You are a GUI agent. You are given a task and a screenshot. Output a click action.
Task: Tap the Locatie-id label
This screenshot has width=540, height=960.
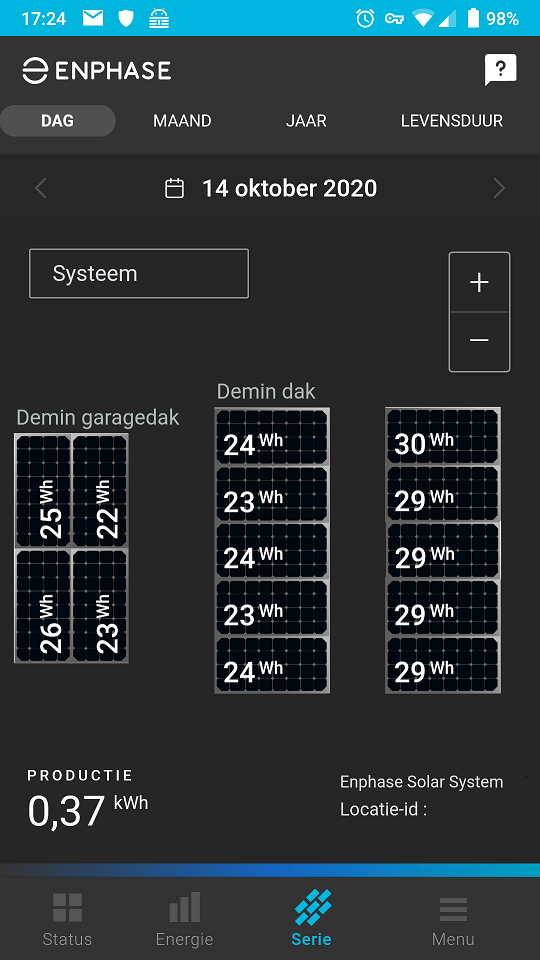pos(383,809)
